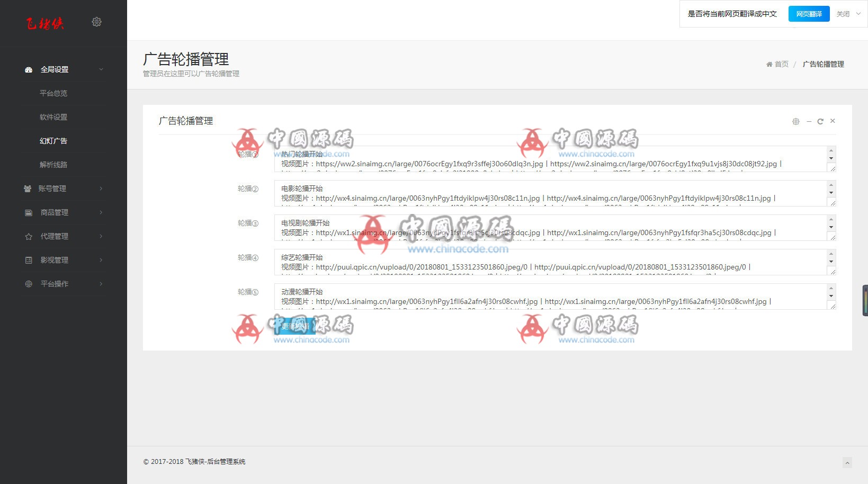Select 软件设置 in the sidebar menu
Screen dimensions: 868x484
[x=54, y=117]
